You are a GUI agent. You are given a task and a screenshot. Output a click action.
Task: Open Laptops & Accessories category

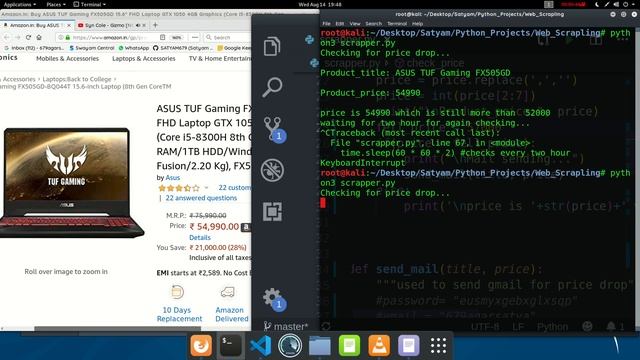point(144,59)
